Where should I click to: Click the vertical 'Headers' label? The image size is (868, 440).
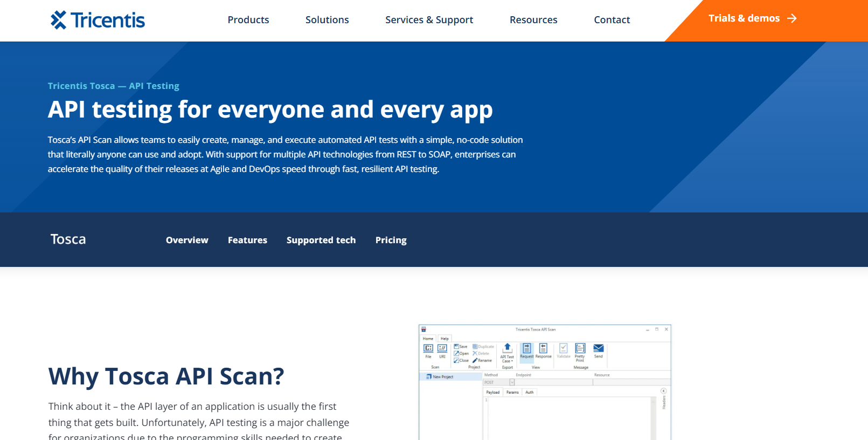pyautogui.click(x=664, y=402)
